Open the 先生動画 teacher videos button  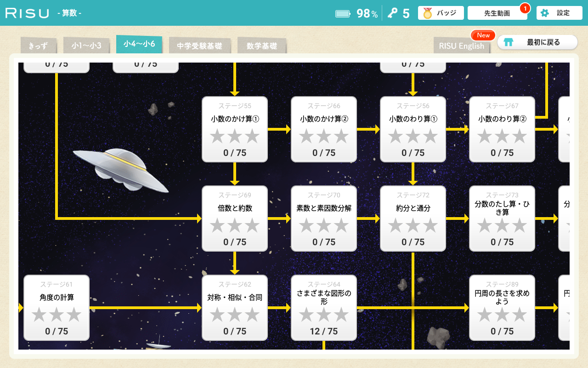point(497,13)
